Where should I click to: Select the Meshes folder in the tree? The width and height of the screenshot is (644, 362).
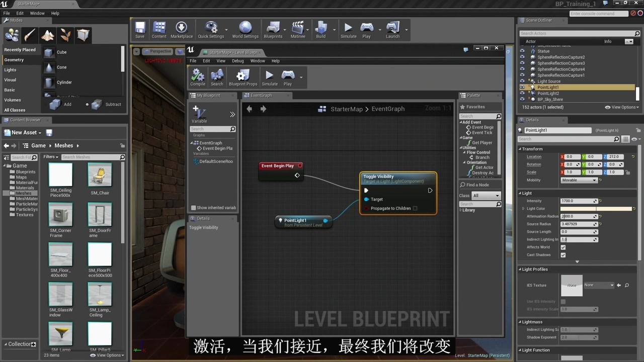click(x=23, y=194)
